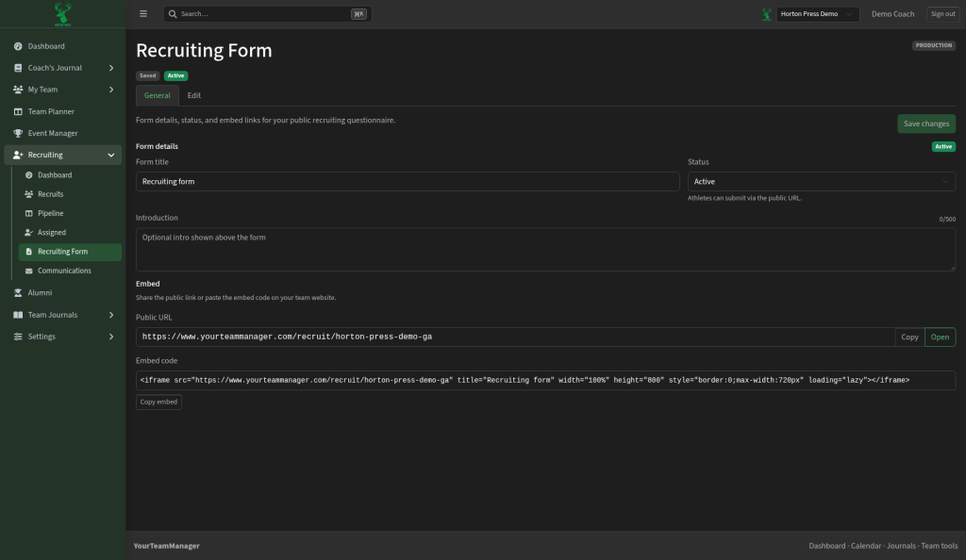The width and height of the screenshot is (966, 560).
Task: Click the Team Journals open-book icon
Action: [x=18, y=315]
